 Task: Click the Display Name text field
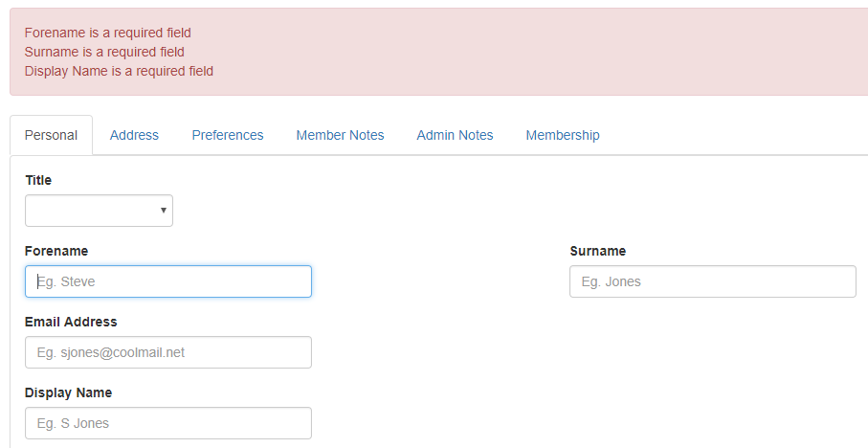point(168,423)
